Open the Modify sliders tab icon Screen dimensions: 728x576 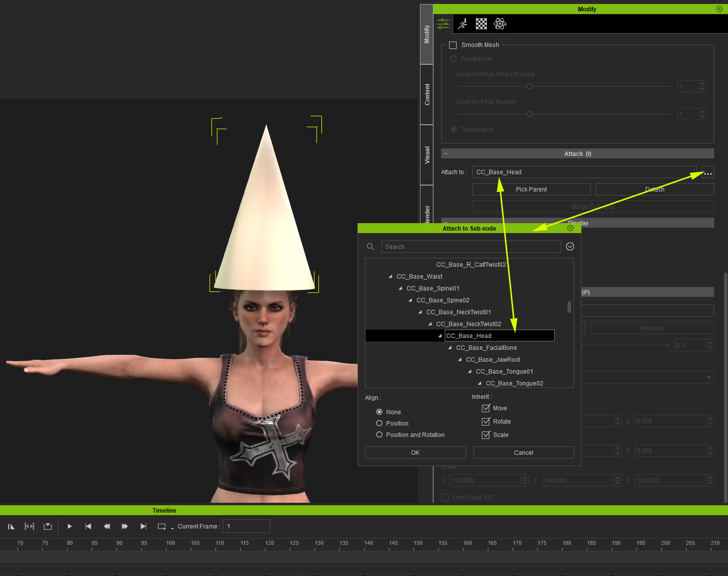coord(443,24)
